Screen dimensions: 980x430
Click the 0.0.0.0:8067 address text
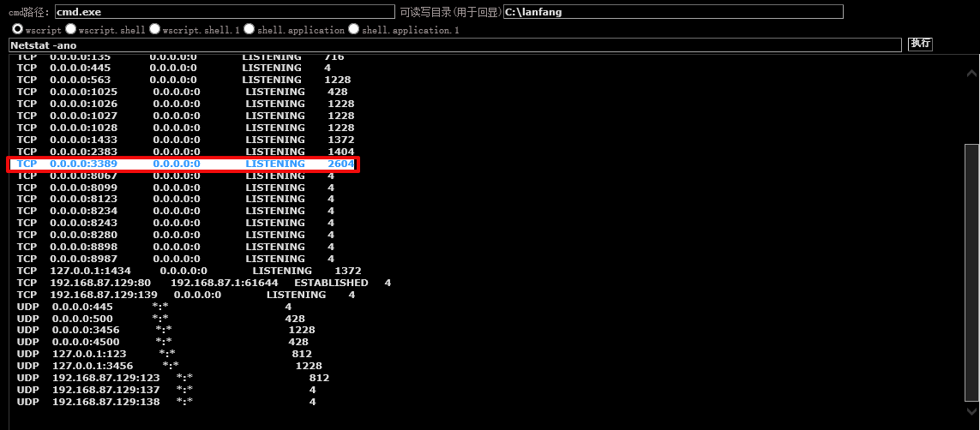(84, 176)
